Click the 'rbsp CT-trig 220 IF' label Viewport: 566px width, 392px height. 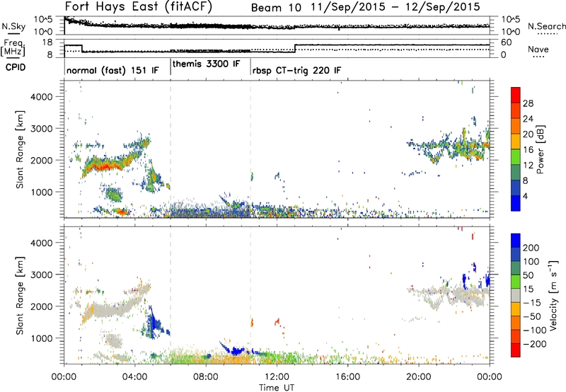296,70
